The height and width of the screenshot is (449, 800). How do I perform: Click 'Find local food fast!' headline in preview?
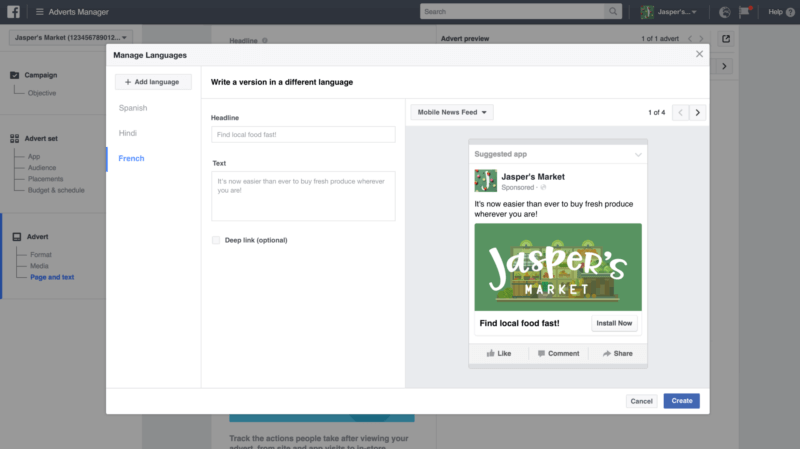pos(519,323)
